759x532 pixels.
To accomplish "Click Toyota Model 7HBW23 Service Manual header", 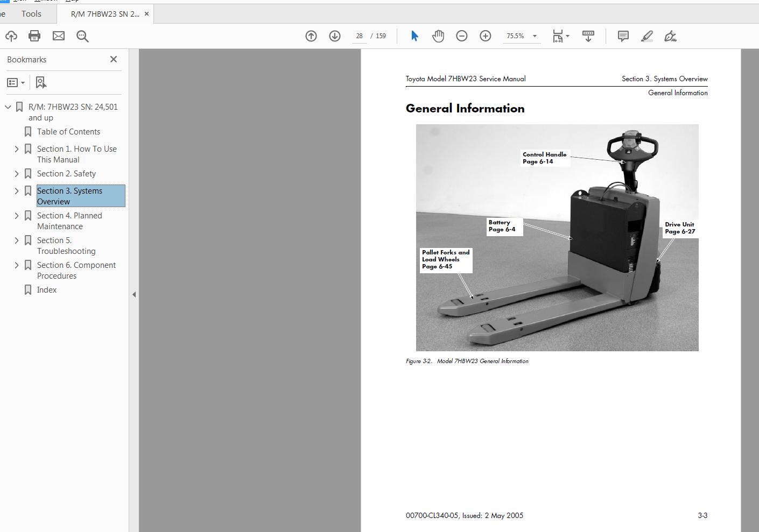I will 466,79.
